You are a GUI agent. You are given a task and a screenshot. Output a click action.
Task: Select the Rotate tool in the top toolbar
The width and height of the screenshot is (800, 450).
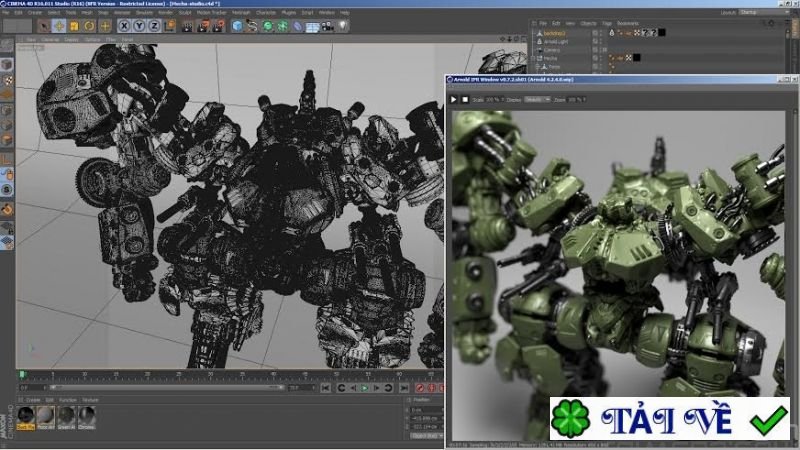(x=90, y=25)
